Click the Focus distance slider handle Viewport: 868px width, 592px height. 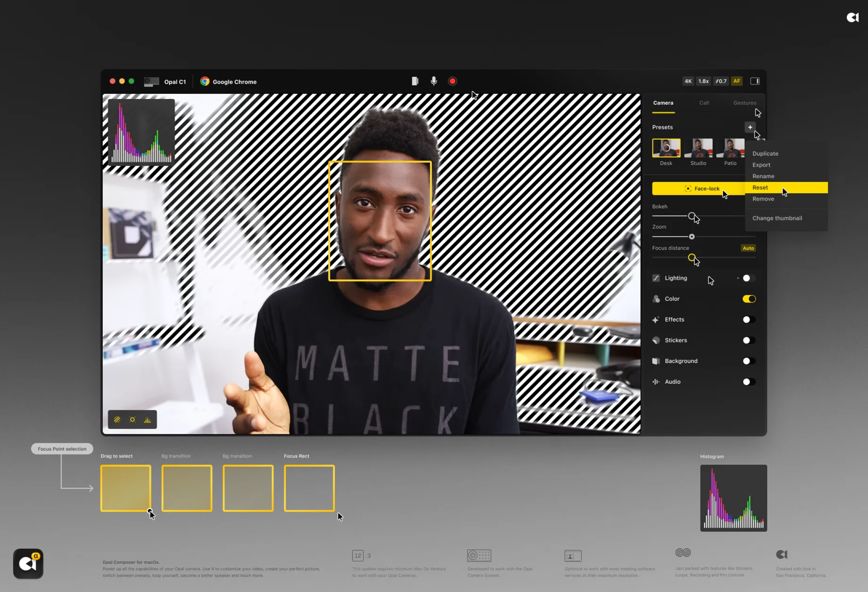click(x=692, y=258)
